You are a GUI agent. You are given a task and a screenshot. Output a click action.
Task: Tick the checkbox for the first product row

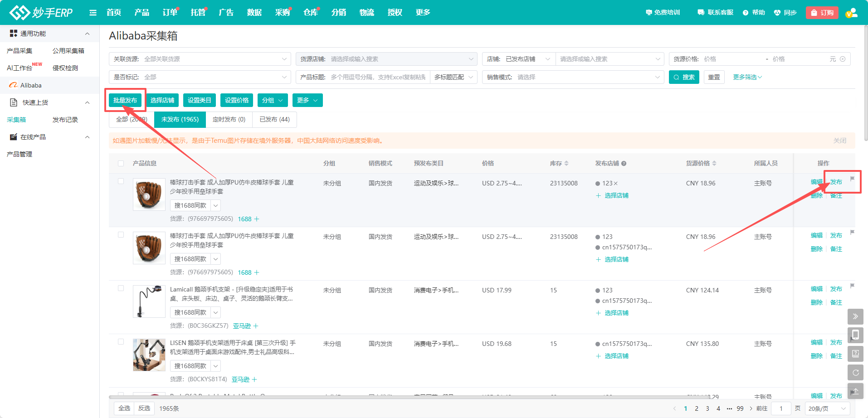coord(121,181)
